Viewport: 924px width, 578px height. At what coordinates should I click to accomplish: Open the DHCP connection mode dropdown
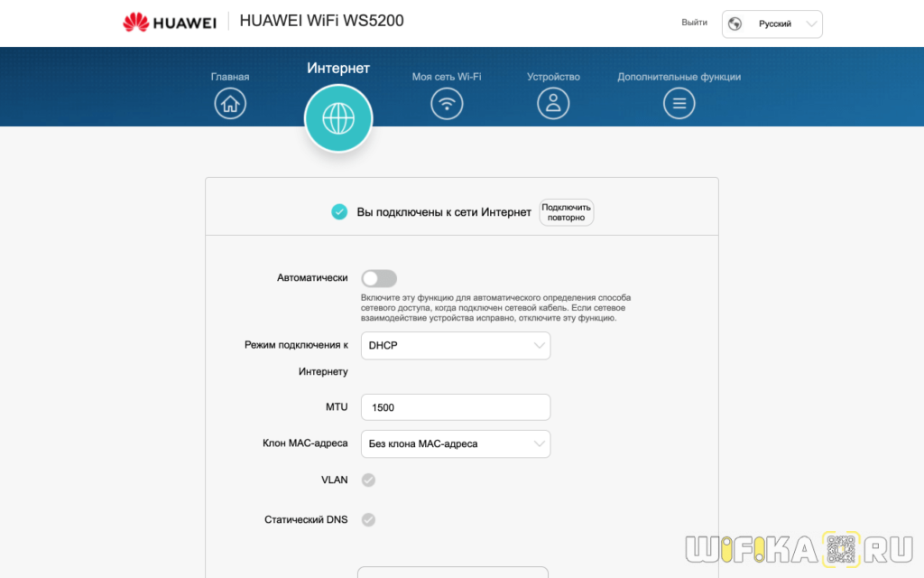coord(456,345)
